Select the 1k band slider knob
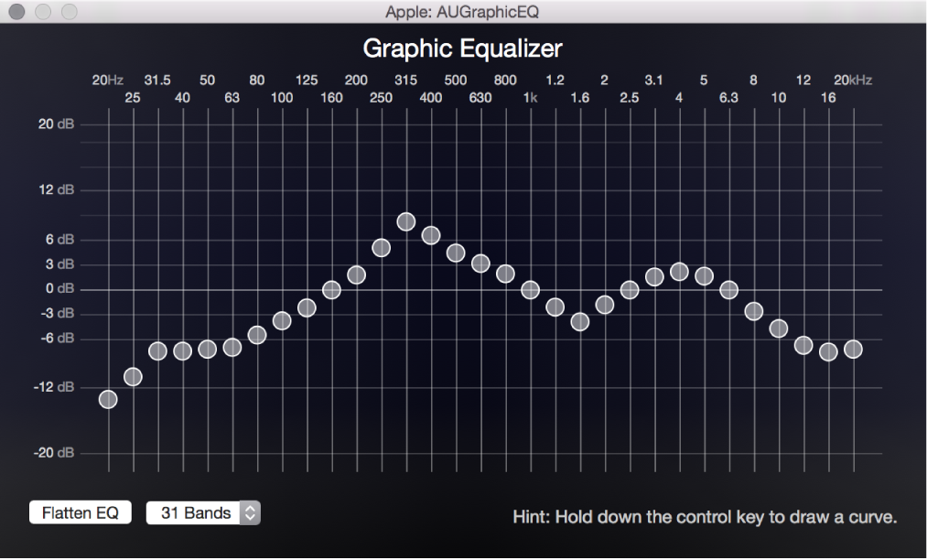This screenshot has width=927, height=560. click(529, 289)
